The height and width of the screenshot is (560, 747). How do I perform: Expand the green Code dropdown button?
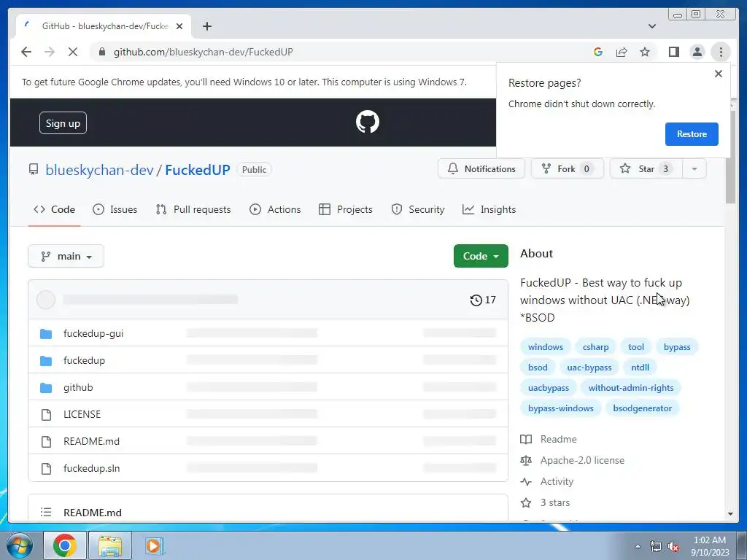pyautogui.click(x=481, y=256)
